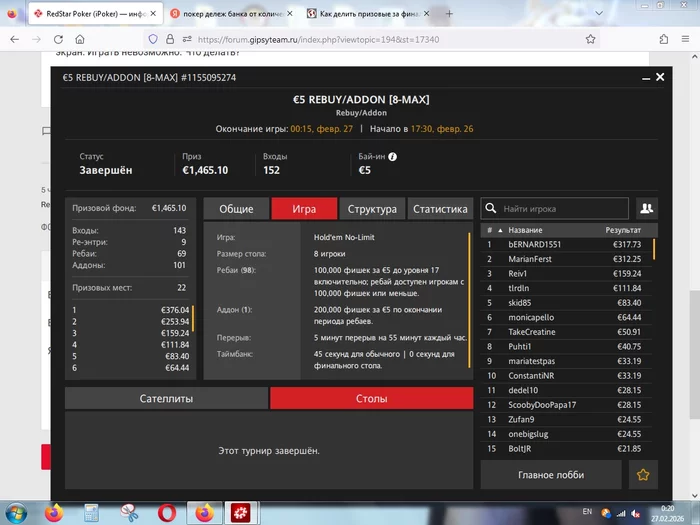This screenshot has height=525, width=700.
Task: Select player row monicapello
Action: (566, 317)
